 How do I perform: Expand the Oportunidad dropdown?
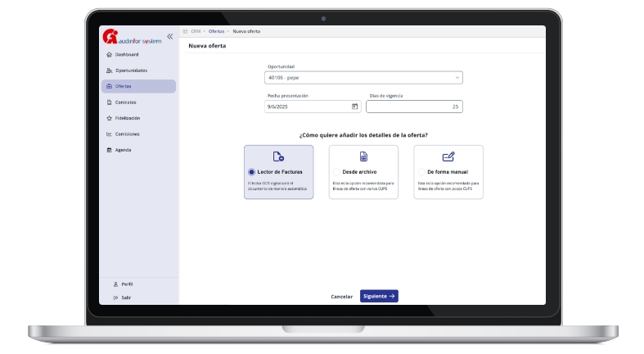[457, 78]
